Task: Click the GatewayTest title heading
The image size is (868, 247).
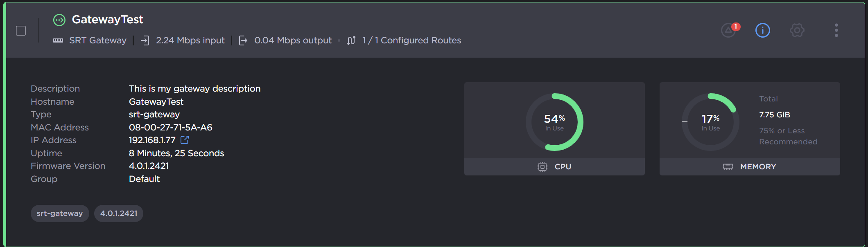Action: (107, 20)
